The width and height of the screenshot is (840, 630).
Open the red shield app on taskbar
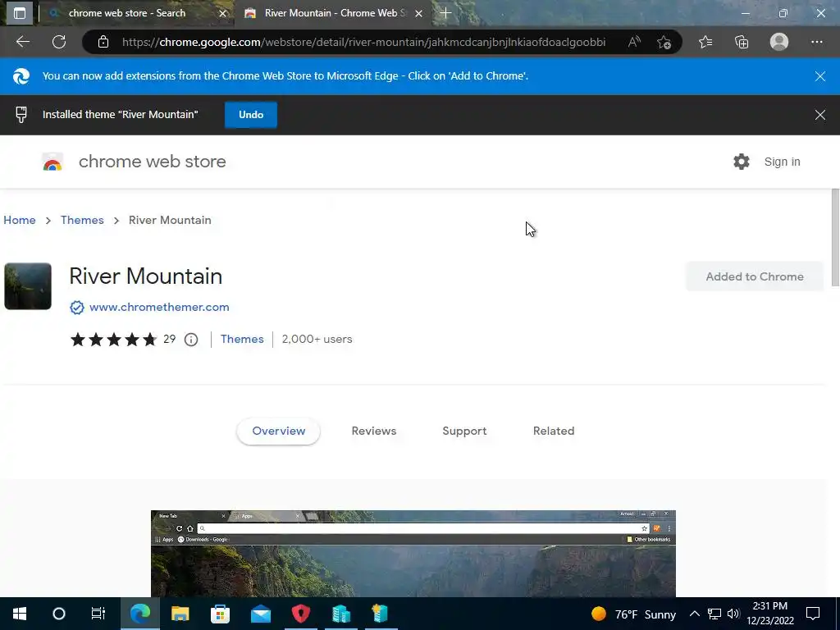(301, 614)
